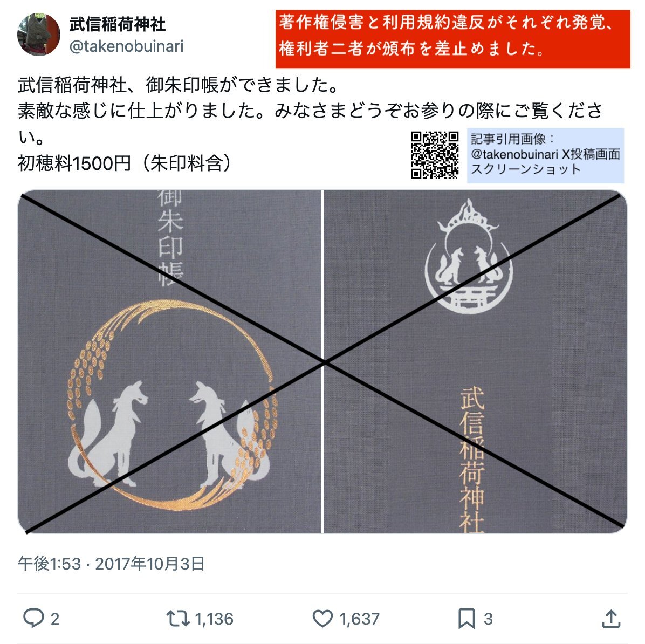The width and height of the screenshot is (645, 644).
Task: Click the retweet arrows icon
Action: (x=178, y=618)
